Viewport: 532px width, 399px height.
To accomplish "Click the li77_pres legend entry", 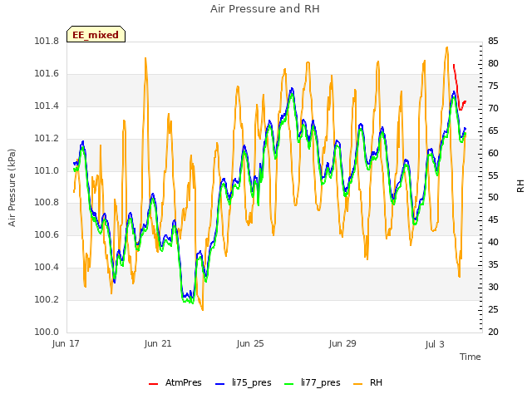I will click(x=313, y=382).
